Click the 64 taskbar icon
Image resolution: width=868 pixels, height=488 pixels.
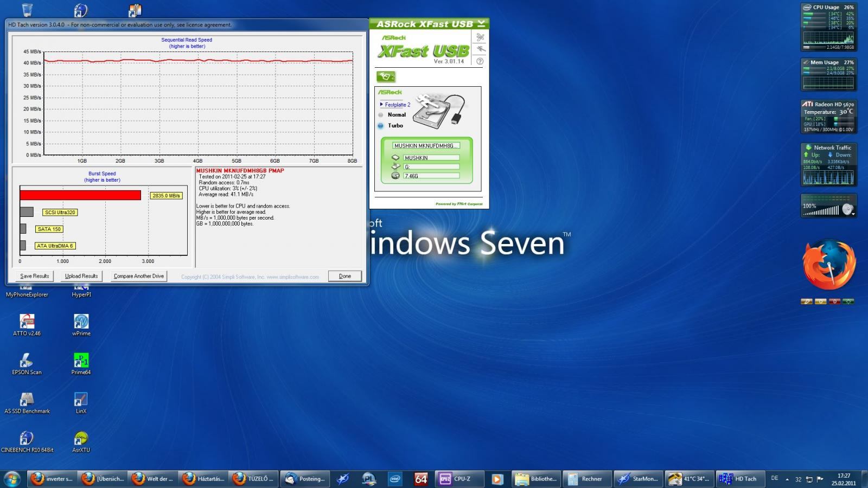[x=421, y=479]
